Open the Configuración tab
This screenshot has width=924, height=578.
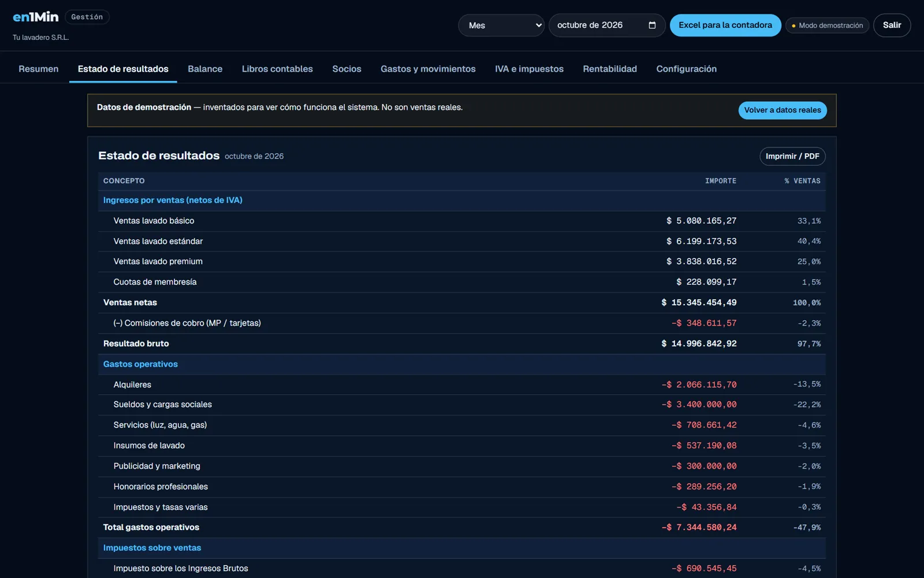pyautogui.click(x=686, y=69)
